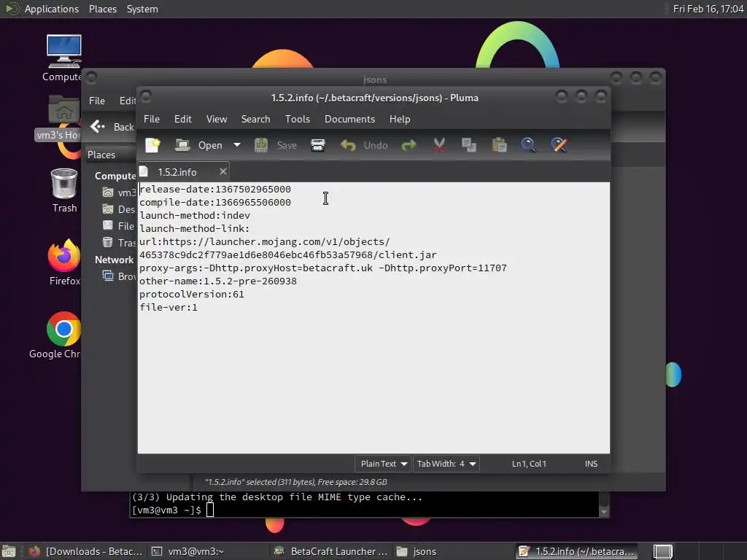This screenshot has width=747, height=560.
Task: Click the launch-method:indev line
Action: coord(194,215)
